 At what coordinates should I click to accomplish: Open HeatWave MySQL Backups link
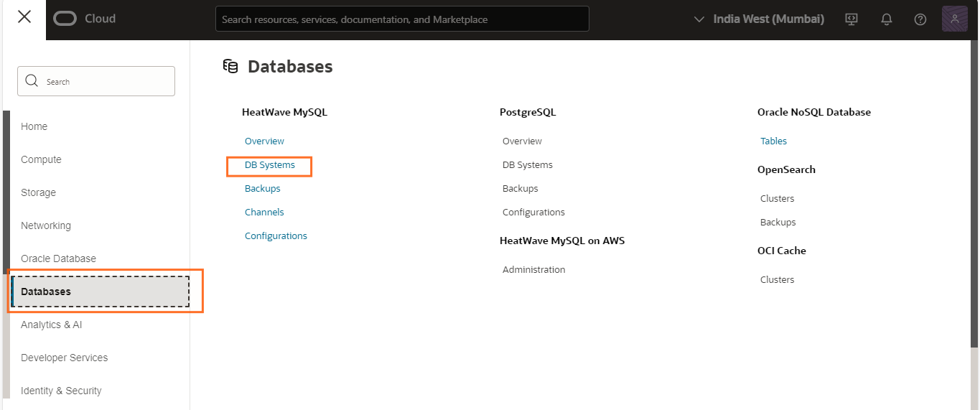[262, 189]
